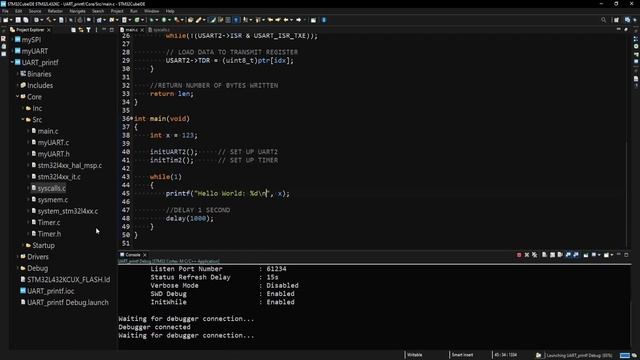Collapse the UART_printf project
Image resolution: width=640 pixels, height=360 pixels.
pos(12,62)
